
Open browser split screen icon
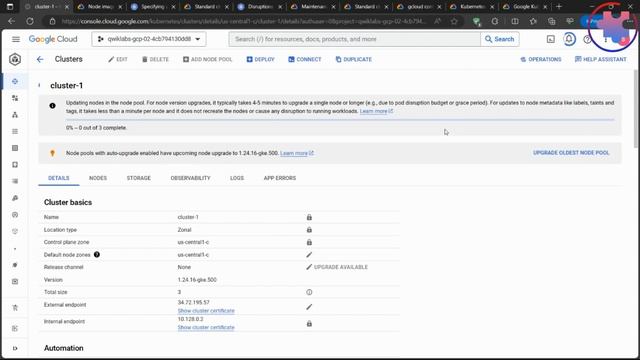pos(515,21)
